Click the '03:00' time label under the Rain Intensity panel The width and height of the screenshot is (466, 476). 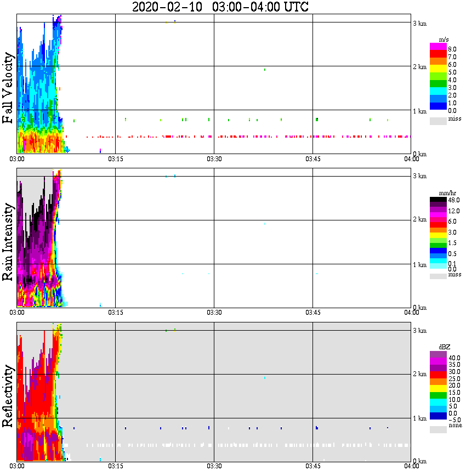click(16, 313)
